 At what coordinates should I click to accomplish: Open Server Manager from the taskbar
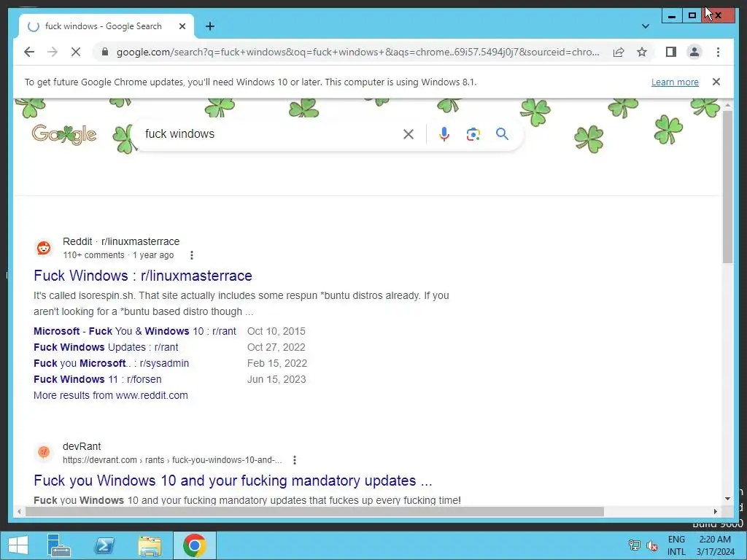[59, 545]
